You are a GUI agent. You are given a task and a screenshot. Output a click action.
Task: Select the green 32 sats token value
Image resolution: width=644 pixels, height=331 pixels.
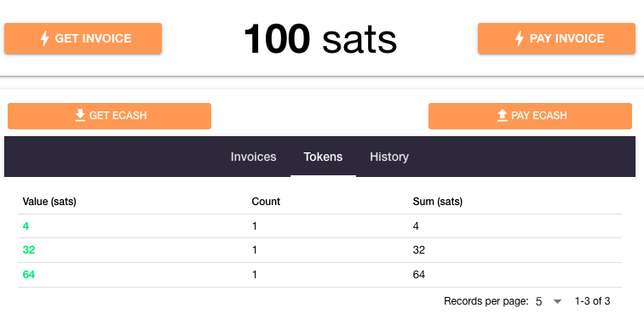29,250
